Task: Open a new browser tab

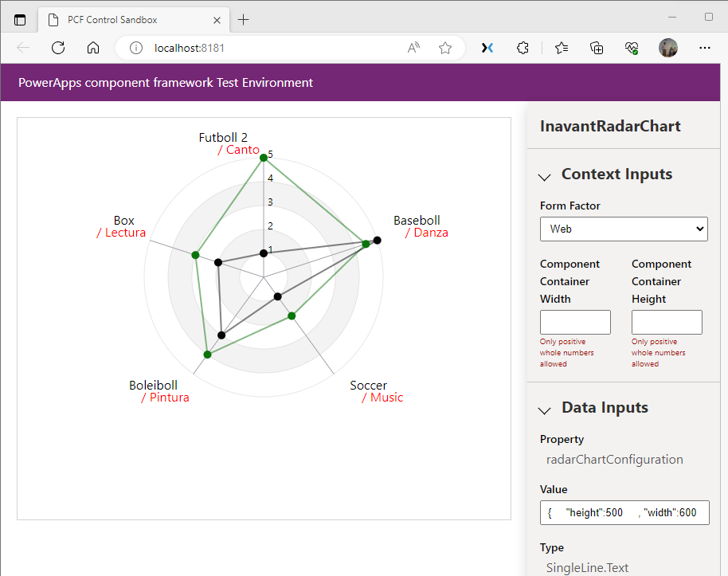Action: tap(244, 20)
